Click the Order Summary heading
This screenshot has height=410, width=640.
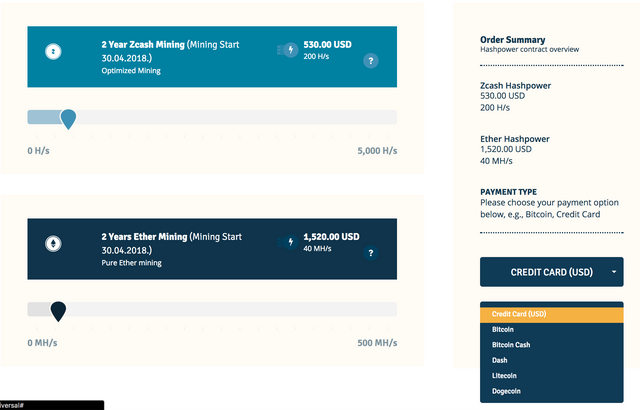[x=513, y=40]
